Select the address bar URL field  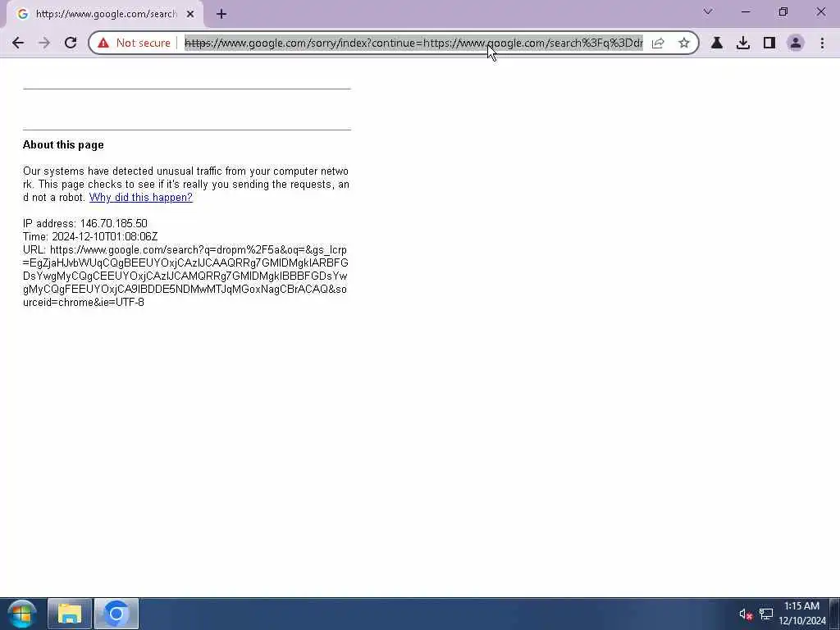(413, 43)
